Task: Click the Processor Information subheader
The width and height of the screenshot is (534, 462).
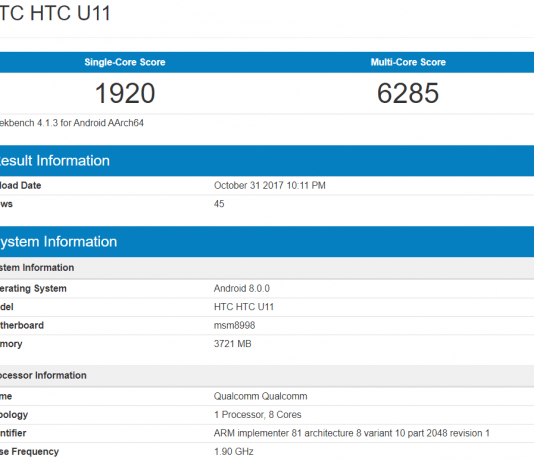Action: tap(267, 376)
